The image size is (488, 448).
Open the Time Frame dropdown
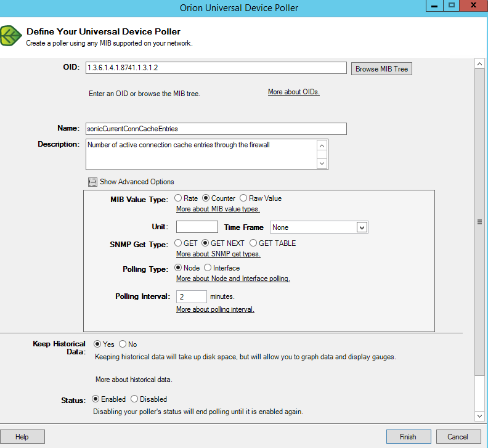click(362, 227)
